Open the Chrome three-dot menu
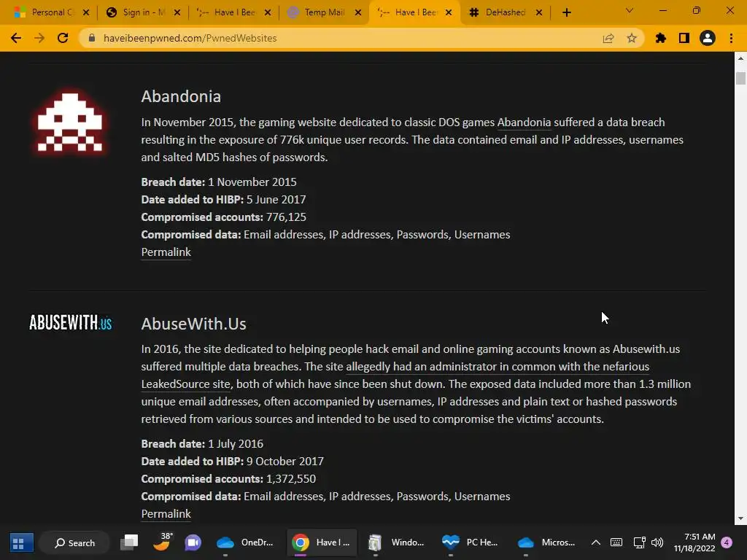The image size is (747, 560). tap(731, 38)
